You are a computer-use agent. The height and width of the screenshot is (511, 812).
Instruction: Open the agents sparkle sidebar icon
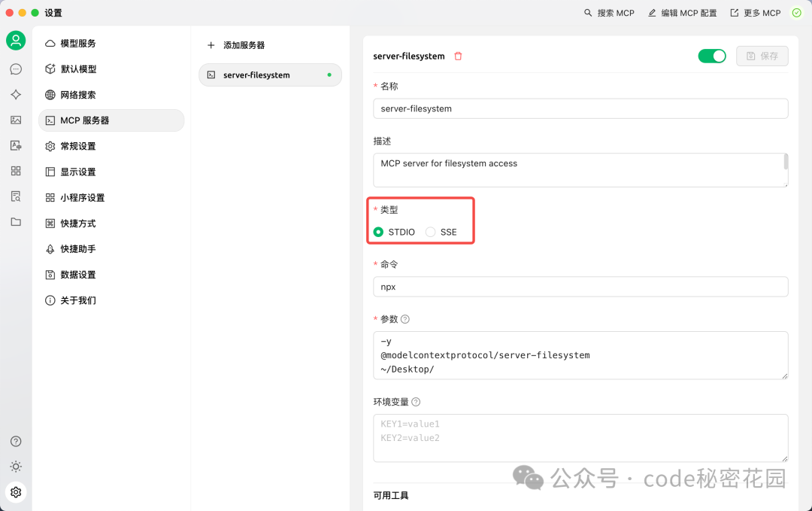coord(16,94)
